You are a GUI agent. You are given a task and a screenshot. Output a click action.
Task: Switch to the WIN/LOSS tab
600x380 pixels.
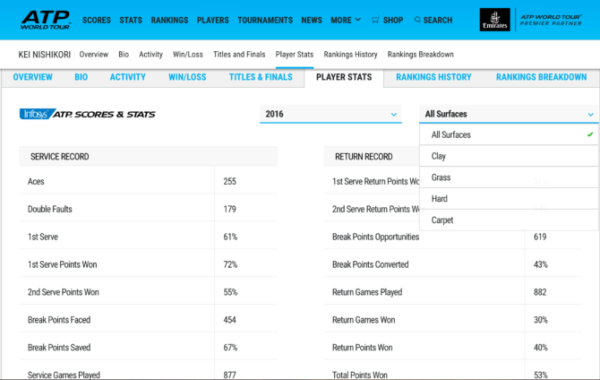click(188, 77)
